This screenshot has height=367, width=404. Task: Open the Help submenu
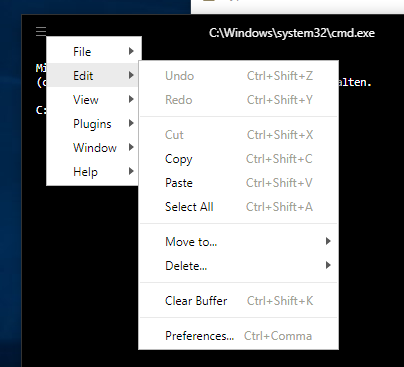pos(92,171)
